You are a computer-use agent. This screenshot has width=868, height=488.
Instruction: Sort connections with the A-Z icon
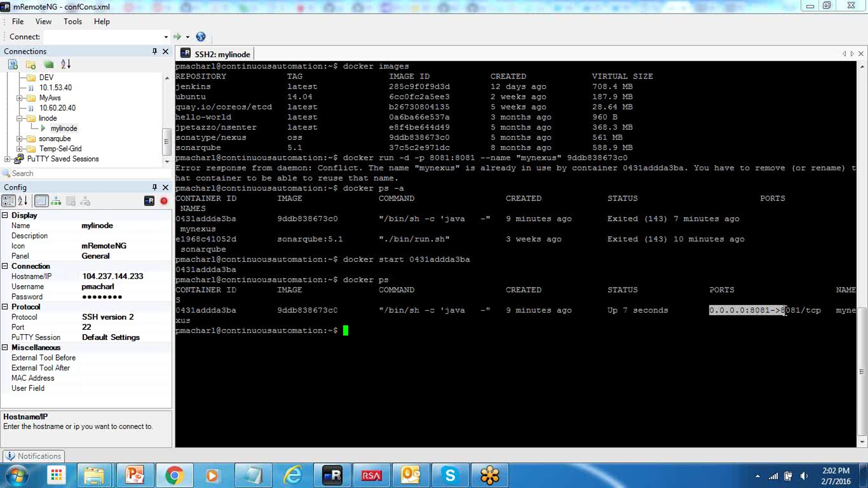pyautogui.click(x=66, y=64)
